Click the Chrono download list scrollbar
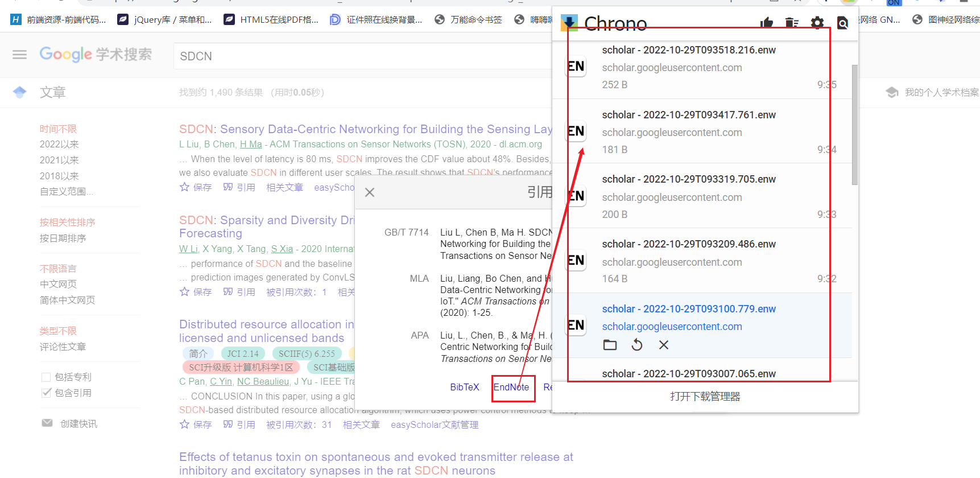Image resolution: width=980 pixels, height=478 pixels. (x=854, y=125)
